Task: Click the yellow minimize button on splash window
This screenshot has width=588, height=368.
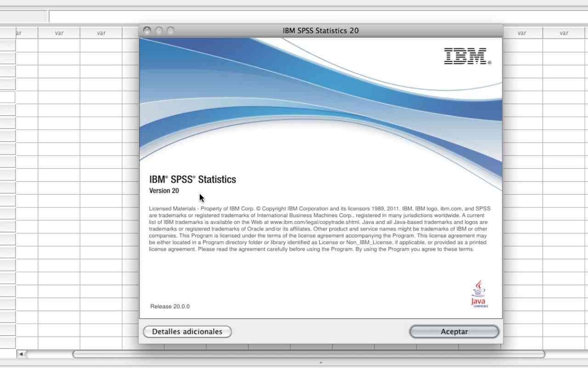Action: point(158,30)
